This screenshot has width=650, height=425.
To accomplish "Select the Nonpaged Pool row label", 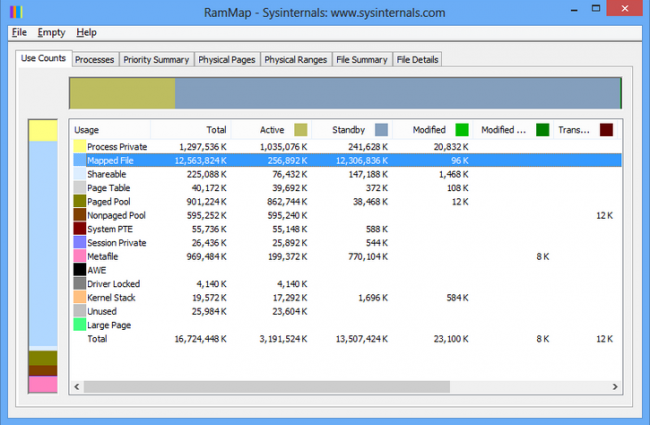I will 116,215.
